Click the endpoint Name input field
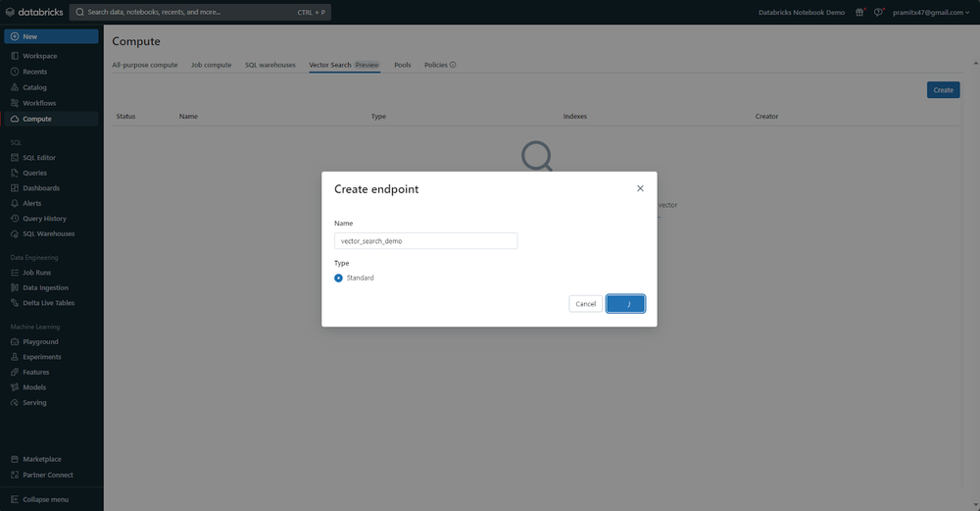Viewport: 980px width, 511px height. tap(425, 241)
